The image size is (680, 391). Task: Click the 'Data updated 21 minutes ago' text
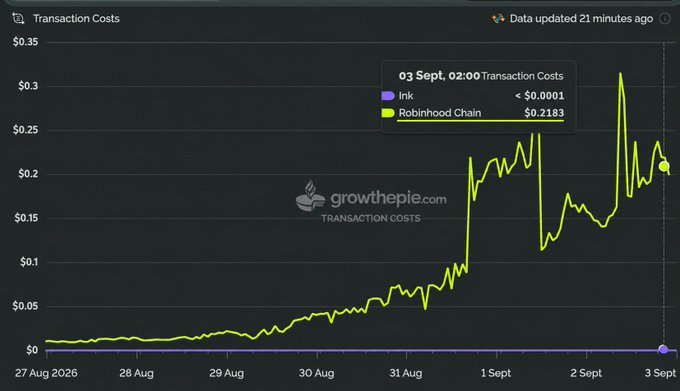[x=581, y=19]
